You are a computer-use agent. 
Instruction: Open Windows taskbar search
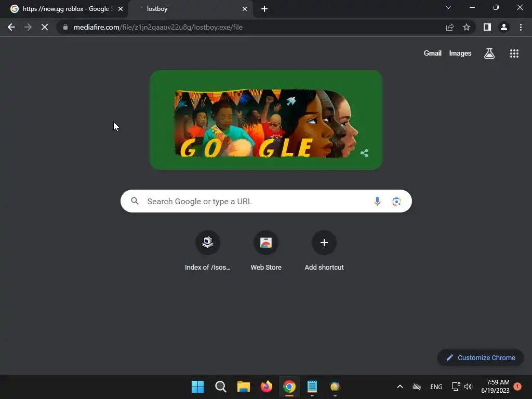point(220,387)
